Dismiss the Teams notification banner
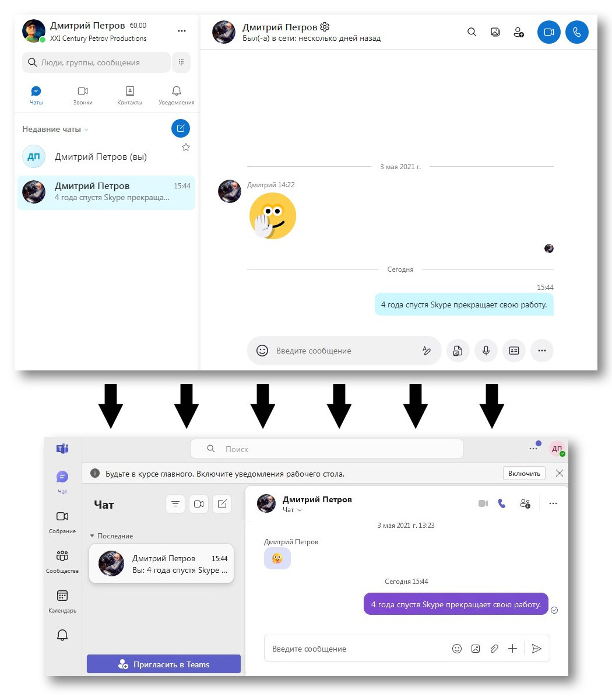 tap(560, 473)
